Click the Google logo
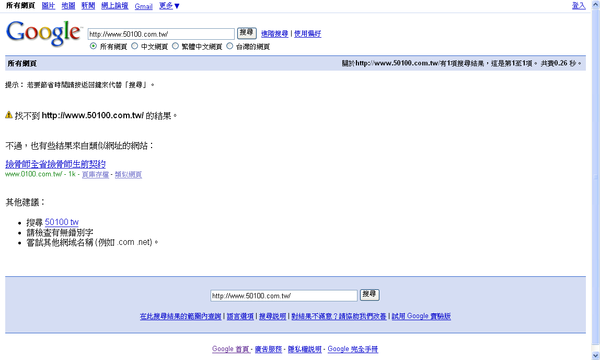Screen dimensions: 600x360 point(44,33)
